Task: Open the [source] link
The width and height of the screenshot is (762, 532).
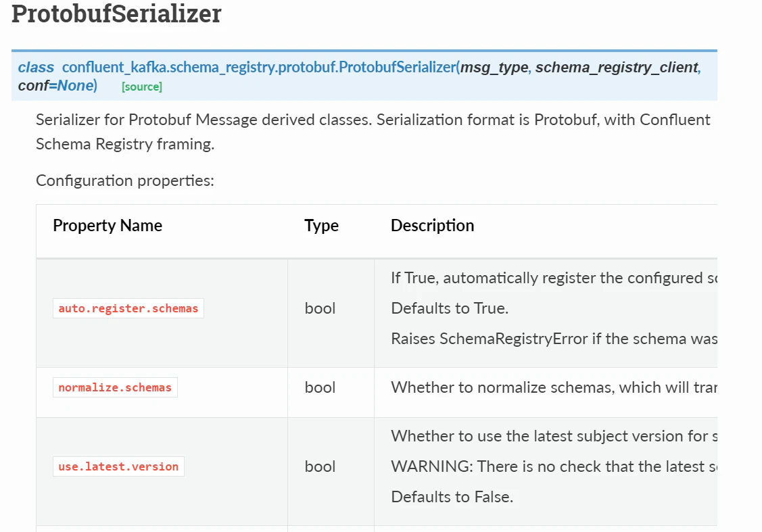Action: [141, 87]
